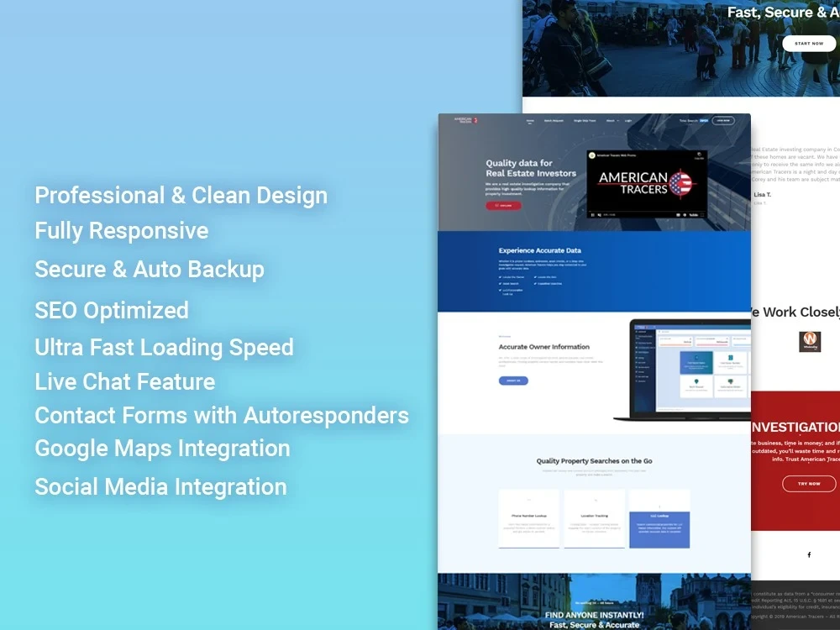Select the highlighted LLC Lookup card

pyautogui.click(x=659, y=518)
